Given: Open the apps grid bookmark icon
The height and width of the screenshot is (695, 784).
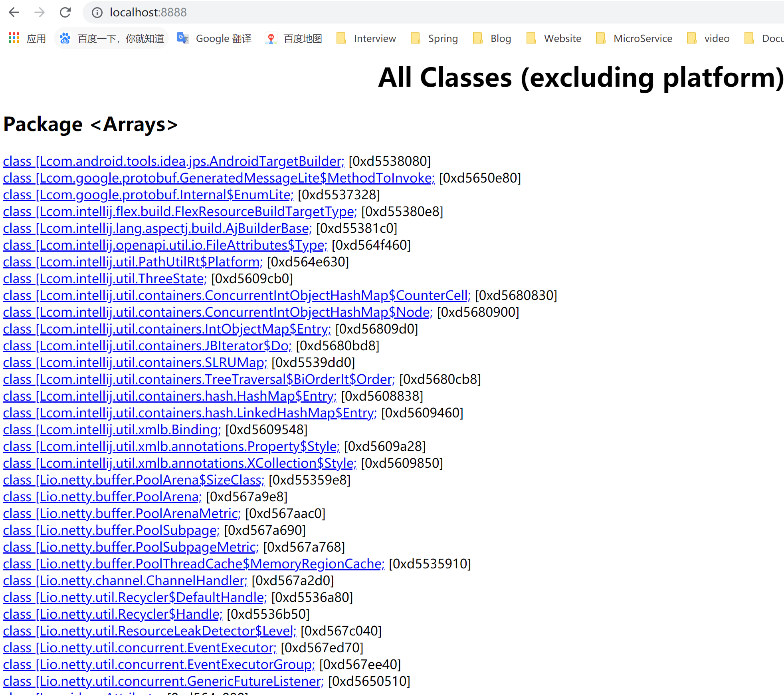Looking at the screenshot, I should click(x=14, y=38).
